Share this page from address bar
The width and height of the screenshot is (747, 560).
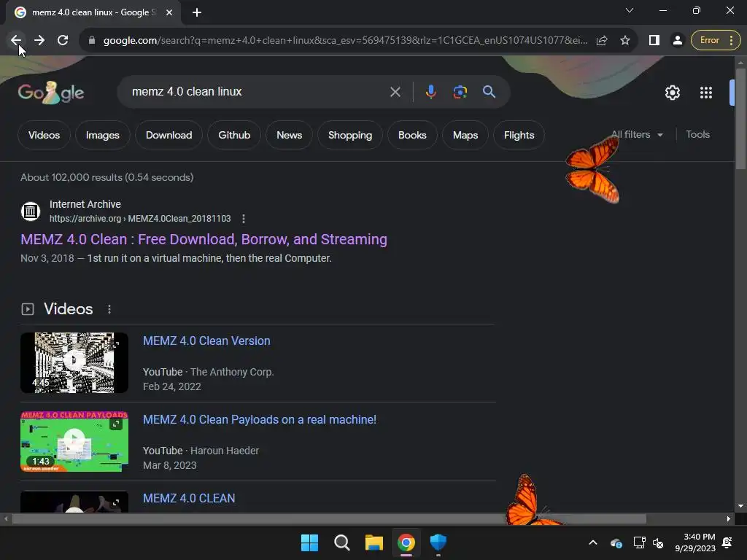(602, 41)
